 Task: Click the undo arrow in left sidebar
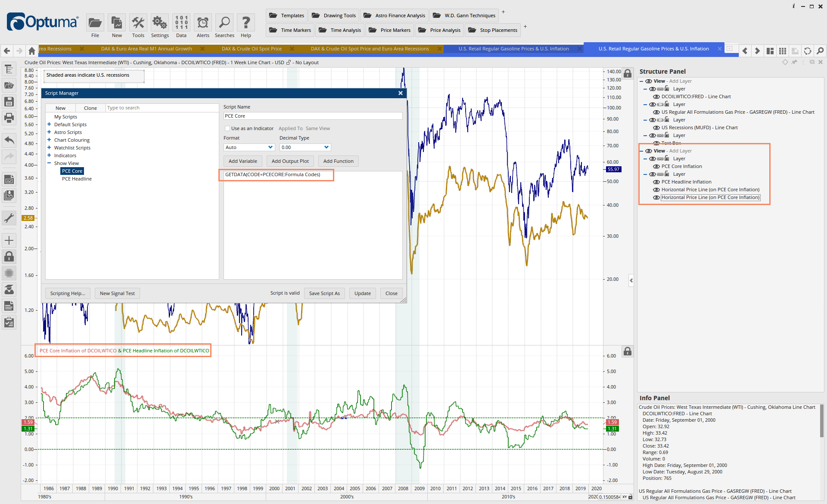coord(9,140)
